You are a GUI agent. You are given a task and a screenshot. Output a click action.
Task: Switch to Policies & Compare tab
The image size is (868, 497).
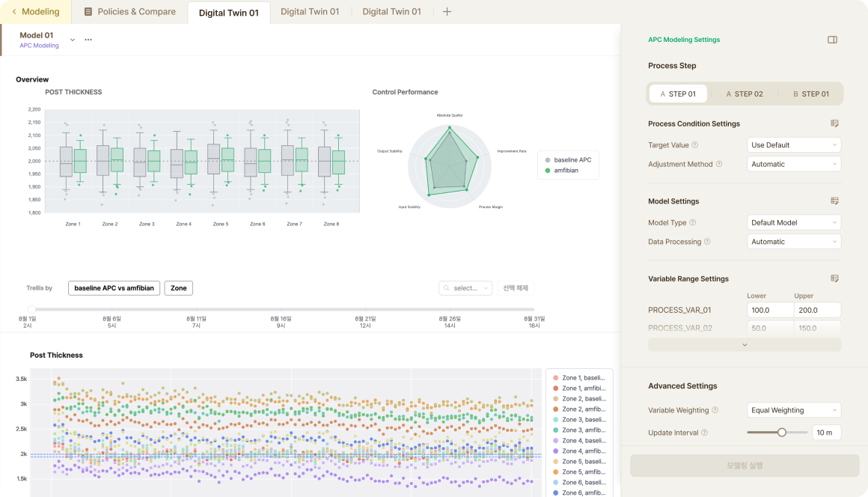(130, 12)
